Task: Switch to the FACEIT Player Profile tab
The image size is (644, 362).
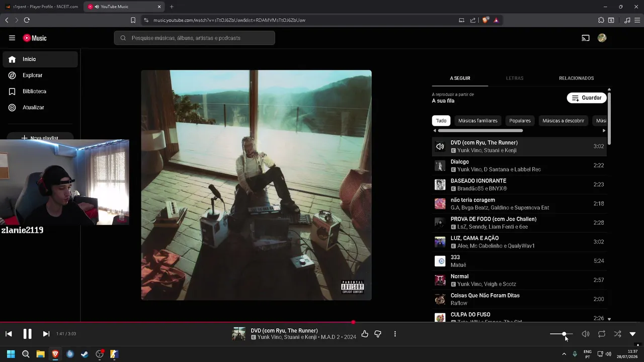Action: coord(42,7)
